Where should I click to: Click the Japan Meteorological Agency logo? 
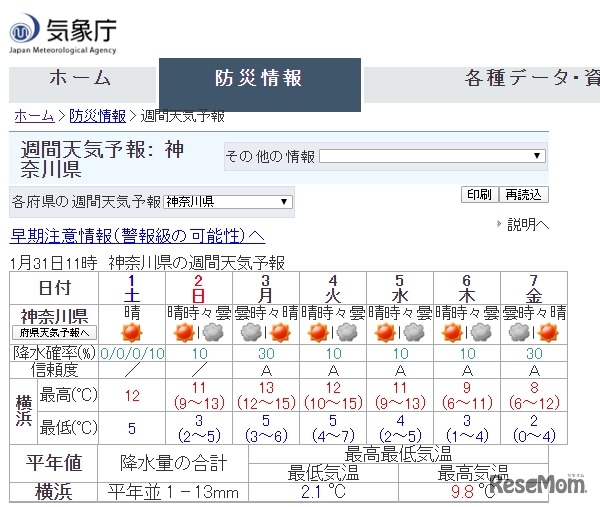(63, 34)
